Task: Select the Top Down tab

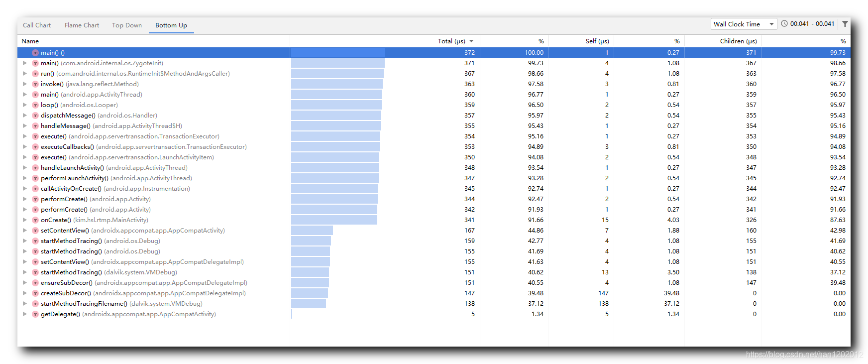Action: point(127,25)
